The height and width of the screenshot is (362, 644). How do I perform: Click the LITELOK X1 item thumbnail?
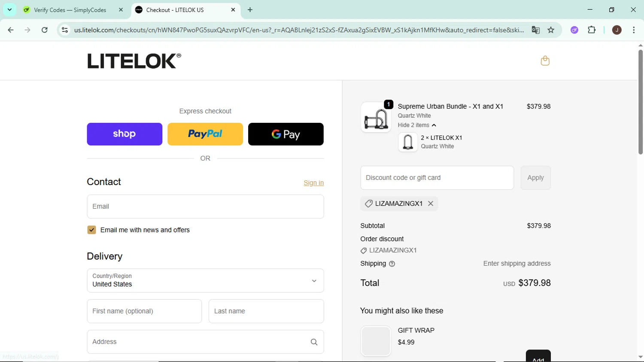coord(408,142)
